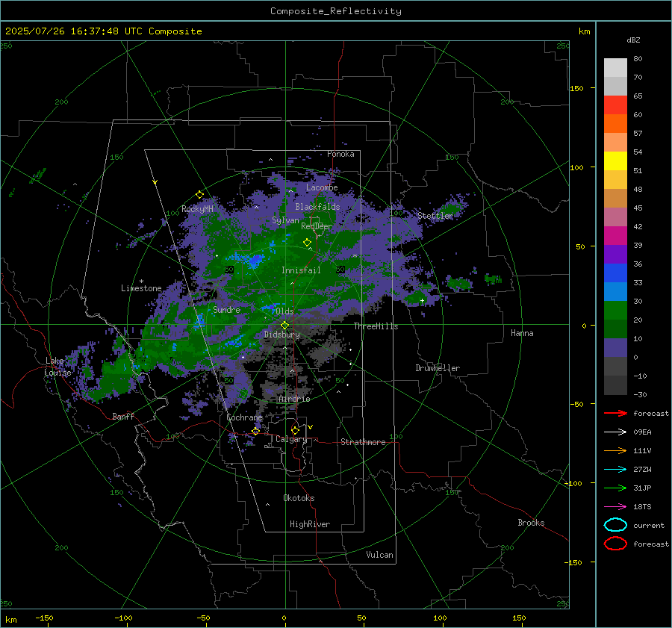
Task: Click the Blackfalds label
Action: pyautogui.click(x=317, y=207)
